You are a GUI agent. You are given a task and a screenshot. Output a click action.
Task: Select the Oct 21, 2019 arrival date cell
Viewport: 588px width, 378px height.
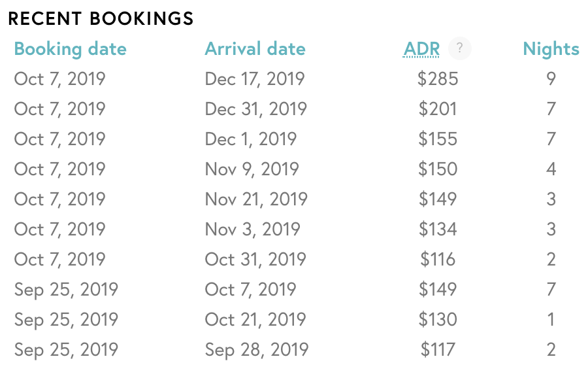point(255,319)
